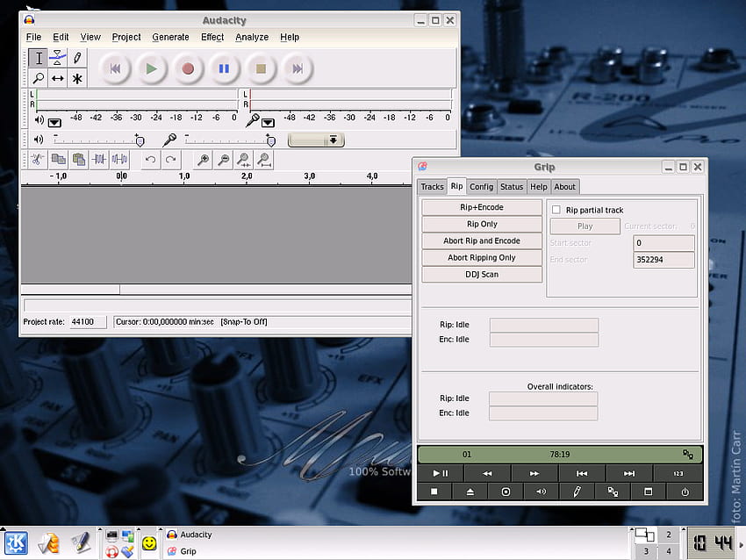Enable the Rip partial track checkbox

[x=556, y=210]
